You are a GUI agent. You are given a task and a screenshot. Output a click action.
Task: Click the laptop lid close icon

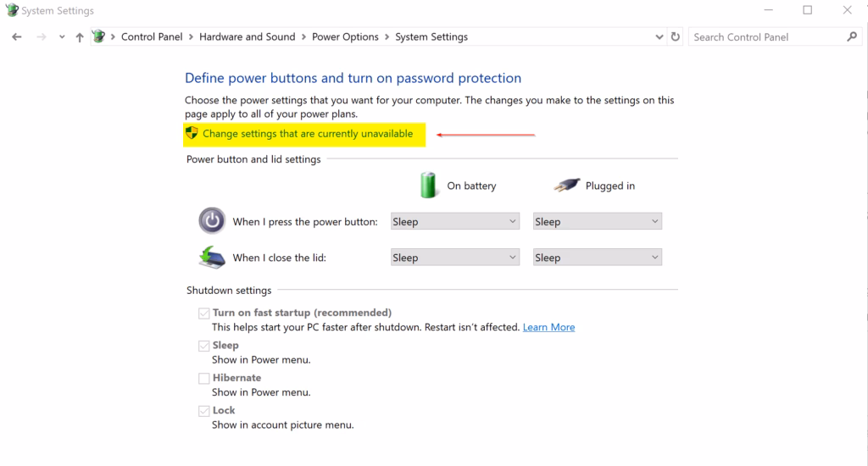212,258
